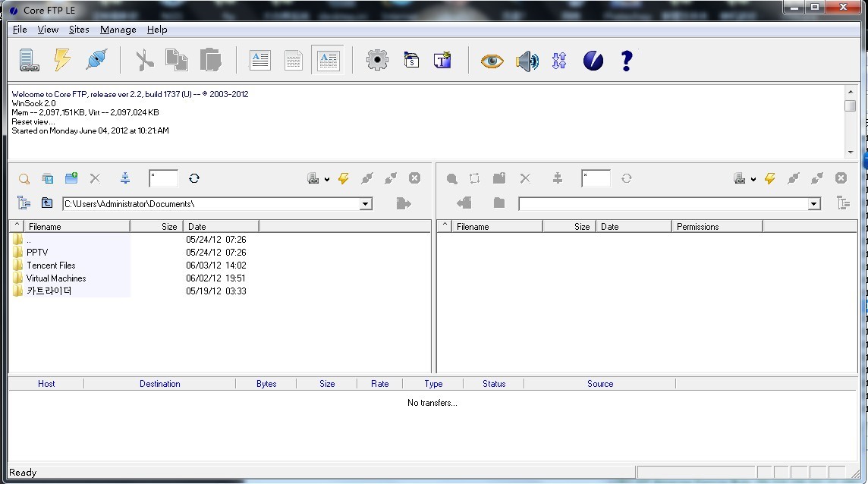Click the blue question mark help icon
Screen dimensions: 868x484
point(626,61)
